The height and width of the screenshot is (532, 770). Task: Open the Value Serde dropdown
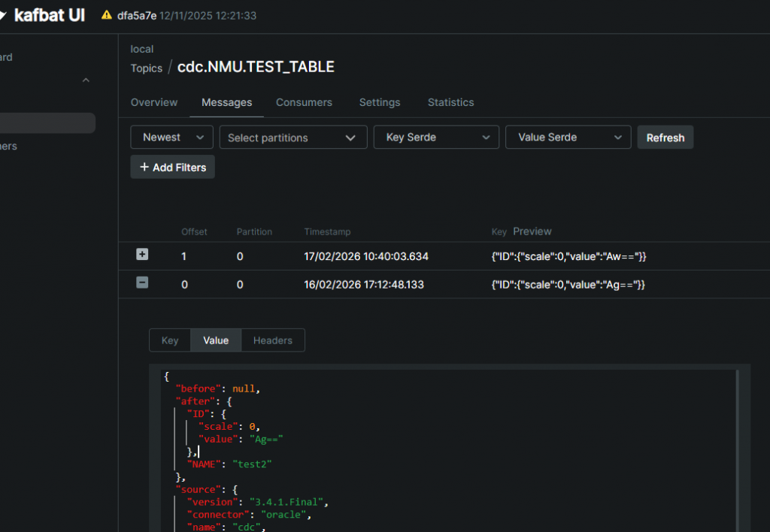[568, 138]
